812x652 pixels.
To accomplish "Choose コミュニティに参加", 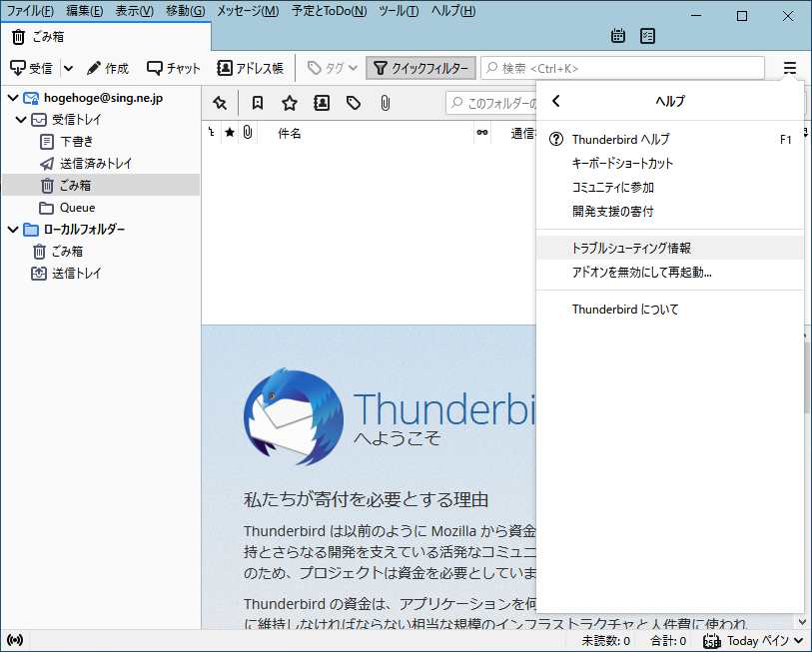I will click(670, 187).
